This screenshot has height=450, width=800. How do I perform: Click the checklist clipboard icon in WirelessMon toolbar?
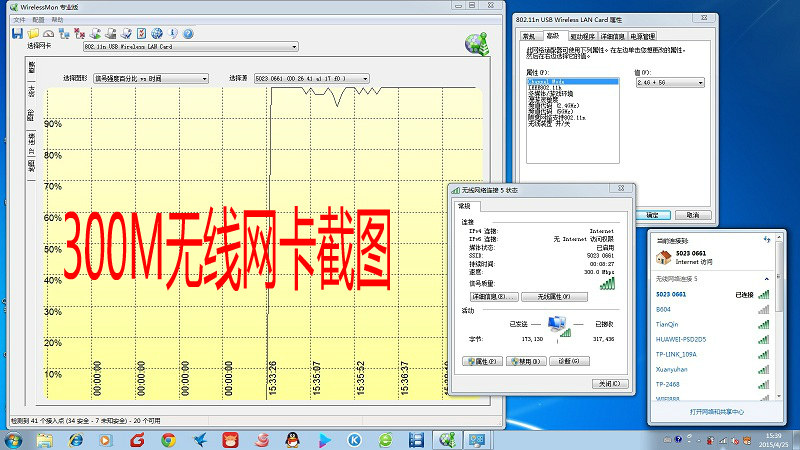[142, 34]
